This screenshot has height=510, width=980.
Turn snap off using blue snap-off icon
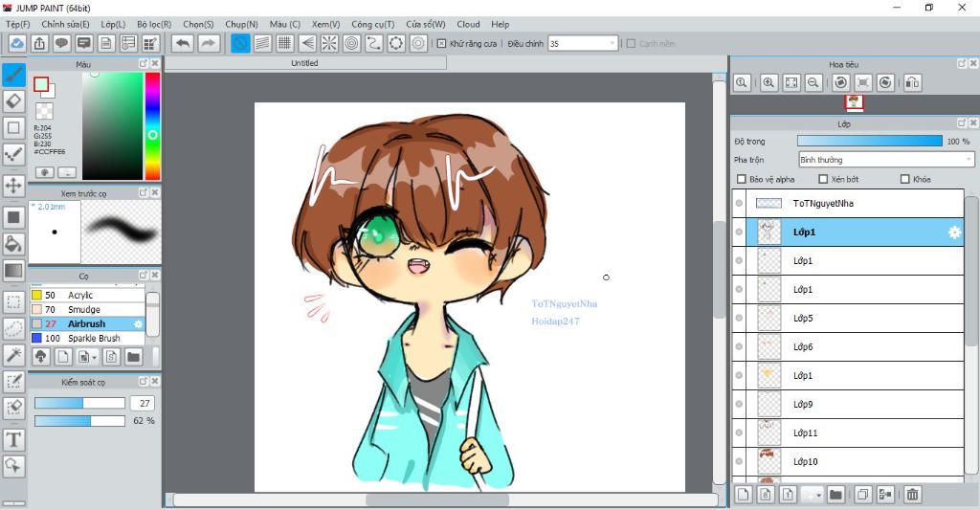[240, 43]
